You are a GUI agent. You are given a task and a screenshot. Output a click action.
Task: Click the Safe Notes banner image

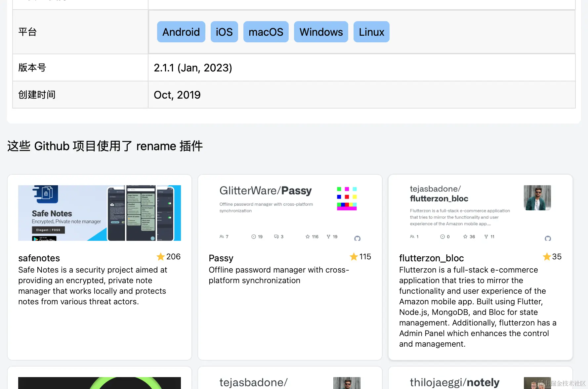click(99, 213)
